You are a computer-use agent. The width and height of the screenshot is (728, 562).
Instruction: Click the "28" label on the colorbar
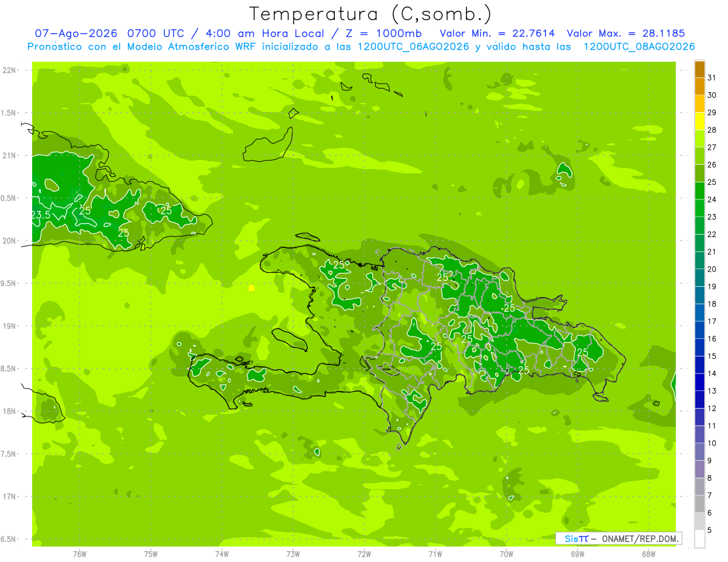(x=712, y=130)
